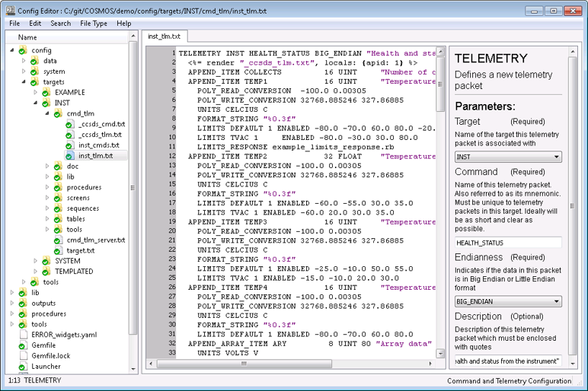Click line 32 APPEND_ARRAY_ITEM ARY text
588x391 pixels.
click(x=237, y=343)
